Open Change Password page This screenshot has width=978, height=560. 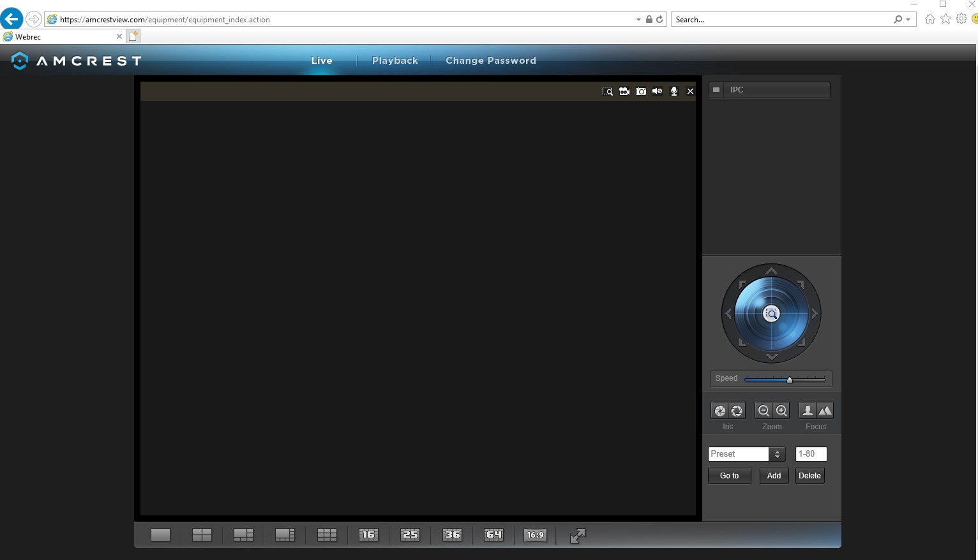491,61
